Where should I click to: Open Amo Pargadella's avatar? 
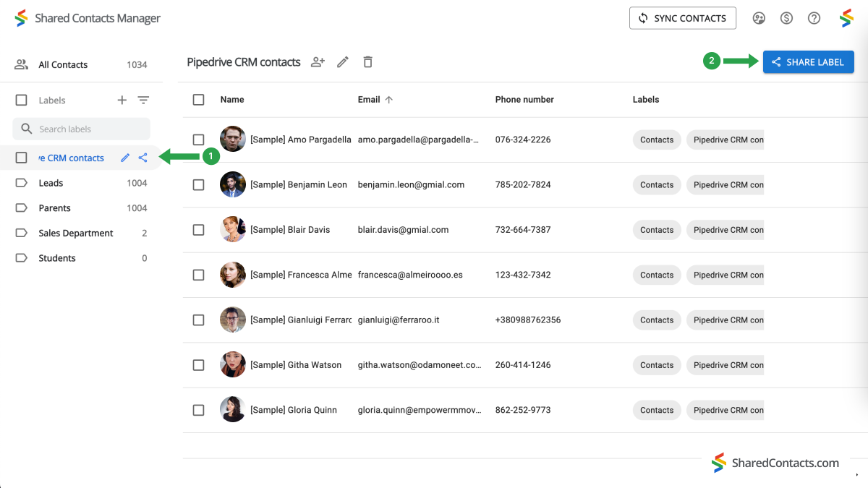[x=233, y=140]
